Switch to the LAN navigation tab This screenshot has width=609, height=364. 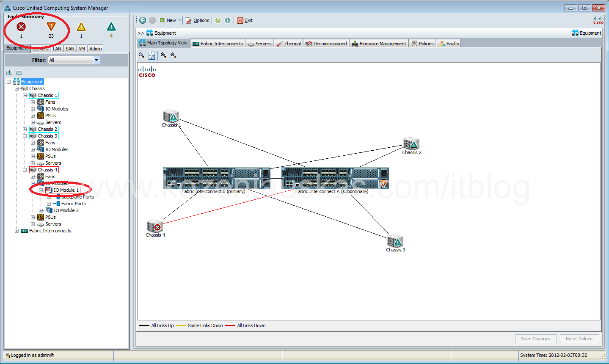(x=57, y=49)
